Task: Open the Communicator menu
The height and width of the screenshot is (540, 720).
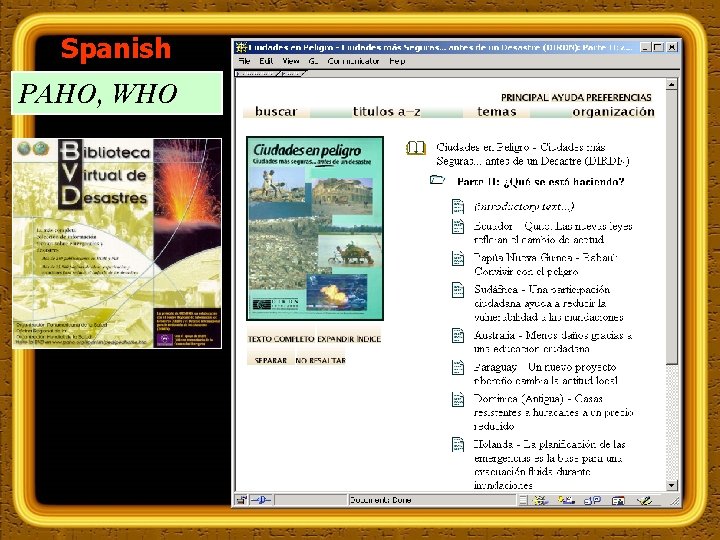Action: [x=353, y=61]
